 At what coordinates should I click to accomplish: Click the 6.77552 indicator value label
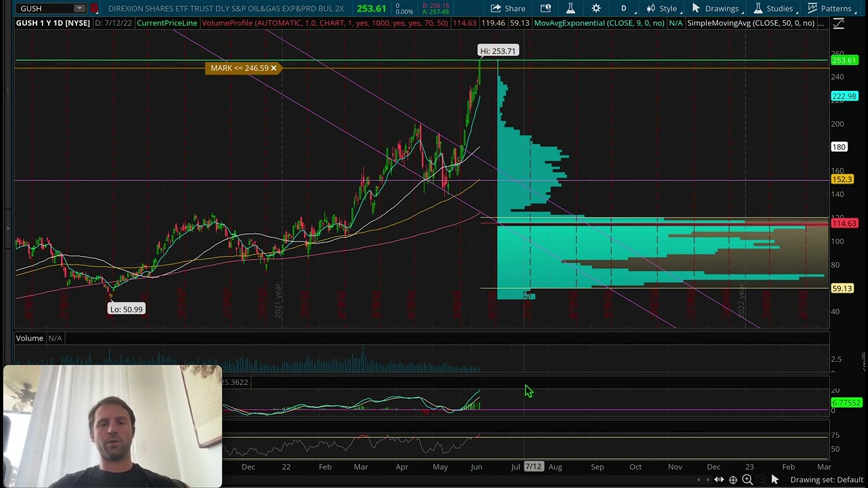[846, 403]
